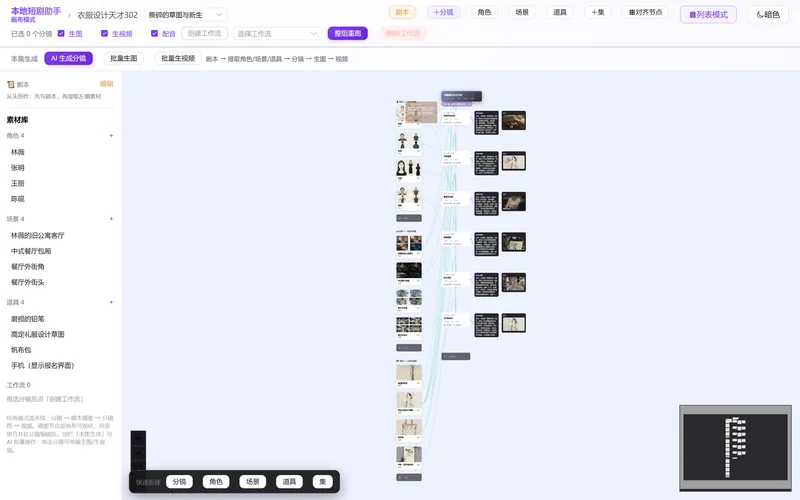The image size is (800, 500).
Task: Click the 剧本 button in top toolbar
Action: [x=402, y=12]
